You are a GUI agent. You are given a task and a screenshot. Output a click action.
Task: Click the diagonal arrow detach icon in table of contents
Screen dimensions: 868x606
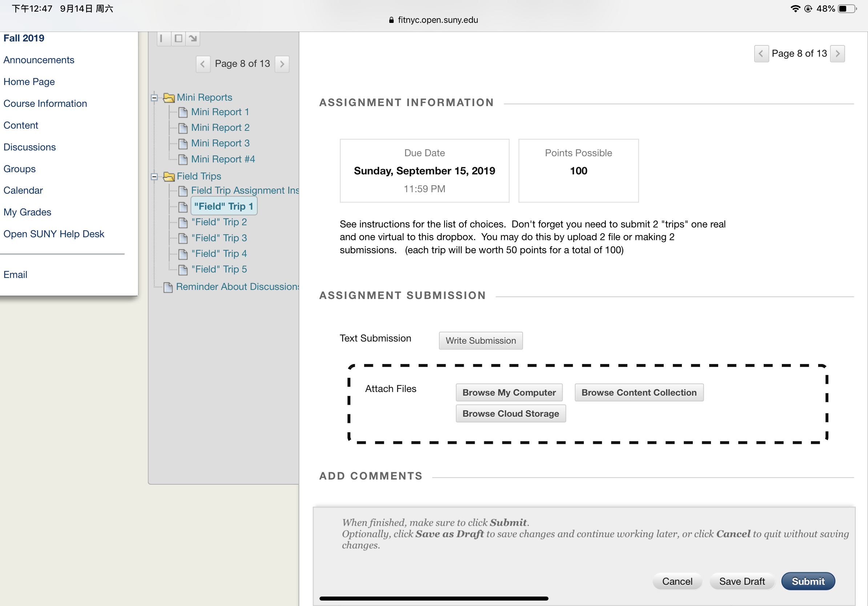coord(193,39)
